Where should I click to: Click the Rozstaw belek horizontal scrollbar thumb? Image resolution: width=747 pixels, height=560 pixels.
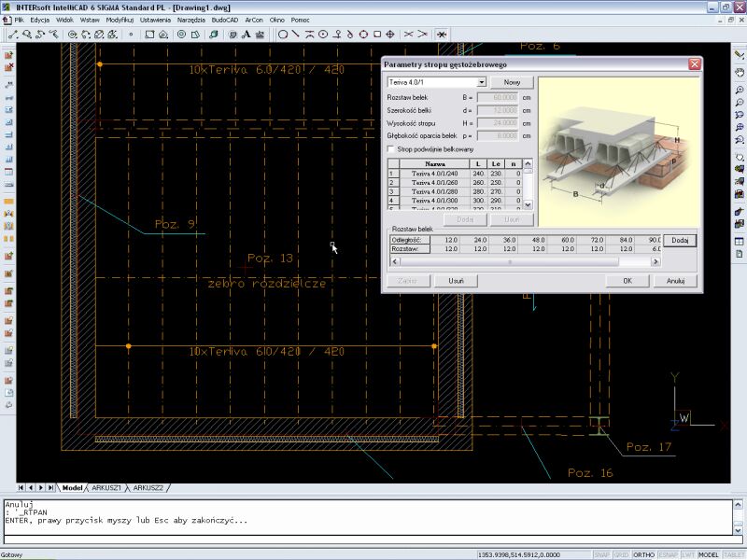pyautogui.click(x=509, y=261)
